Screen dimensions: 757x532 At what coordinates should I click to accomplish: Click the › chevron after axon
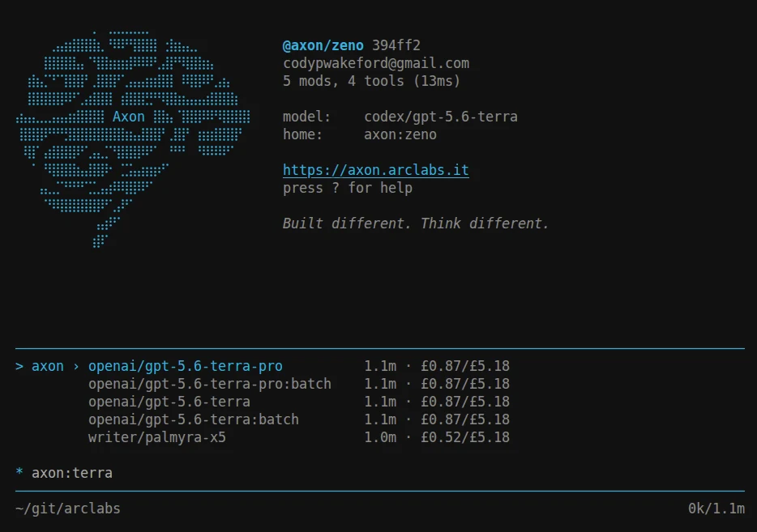[76, 367]
